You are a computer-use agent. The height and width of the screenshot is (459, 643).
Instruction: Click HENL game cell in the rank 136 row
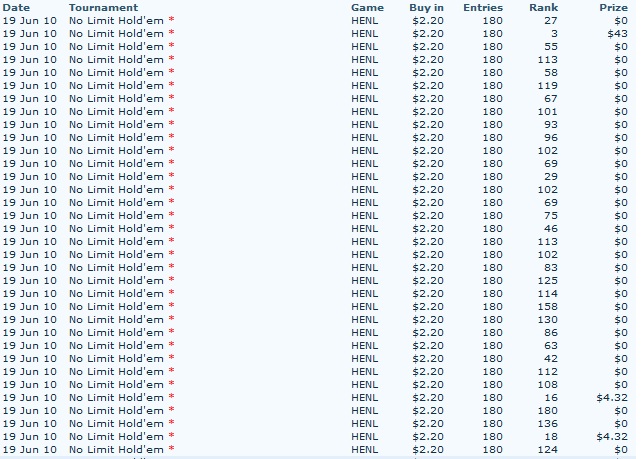(x=365, y=424)
